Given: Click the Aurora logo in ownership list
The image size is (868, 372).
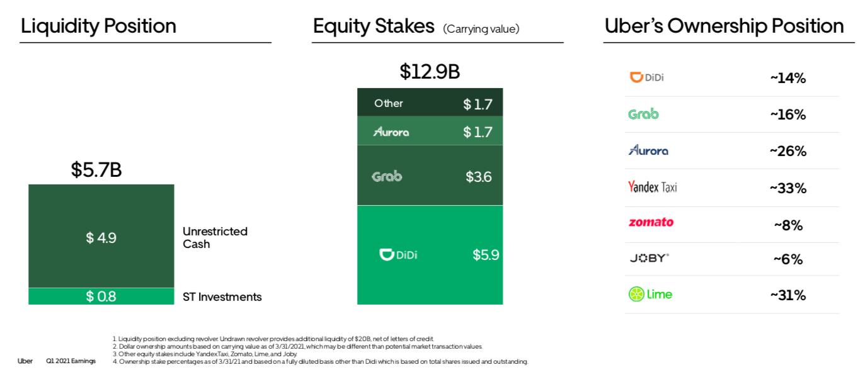Looking at the screenshot, I should pos(648,150).
